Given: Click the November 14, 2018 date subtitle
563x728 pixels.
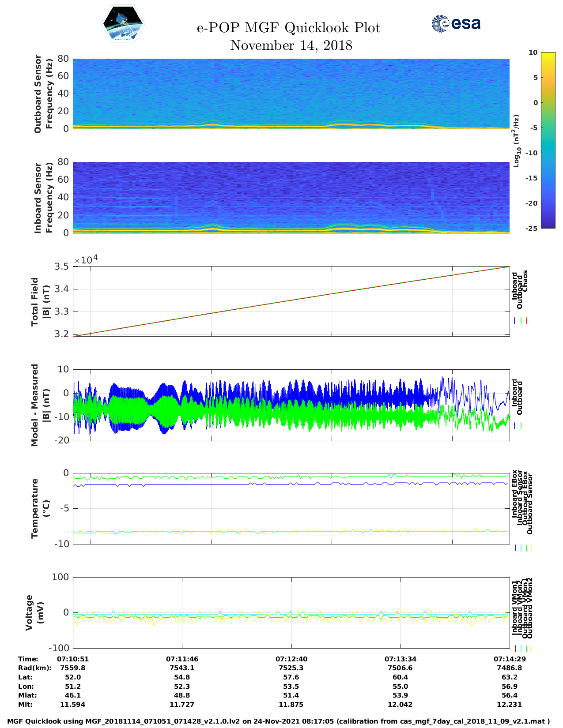Looking at the screenshot, I should (x=291, y=45).
